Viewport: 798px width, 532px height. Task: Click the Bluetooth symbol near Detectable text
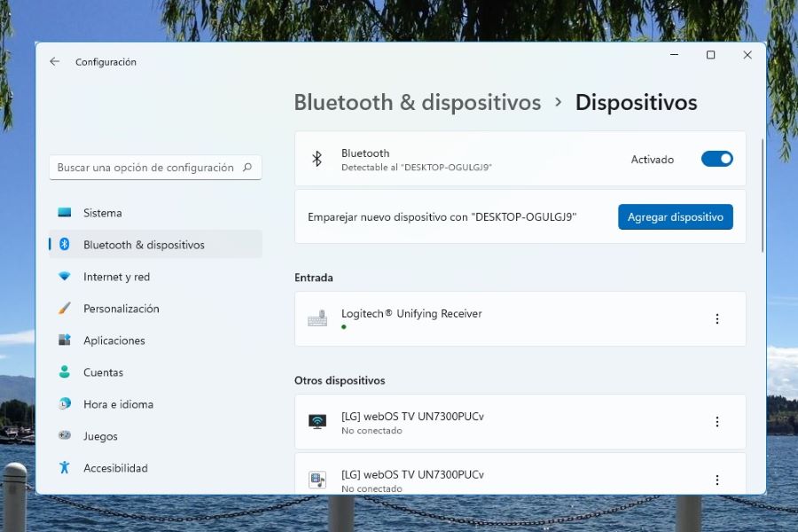point(317,159)
